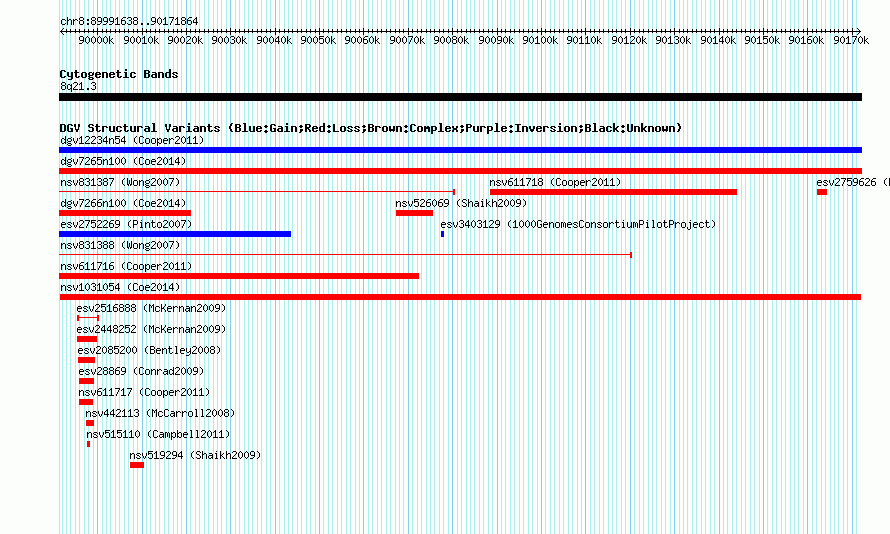
Task: Click the ruler's left arrow end
Action: tap(62, 31)
